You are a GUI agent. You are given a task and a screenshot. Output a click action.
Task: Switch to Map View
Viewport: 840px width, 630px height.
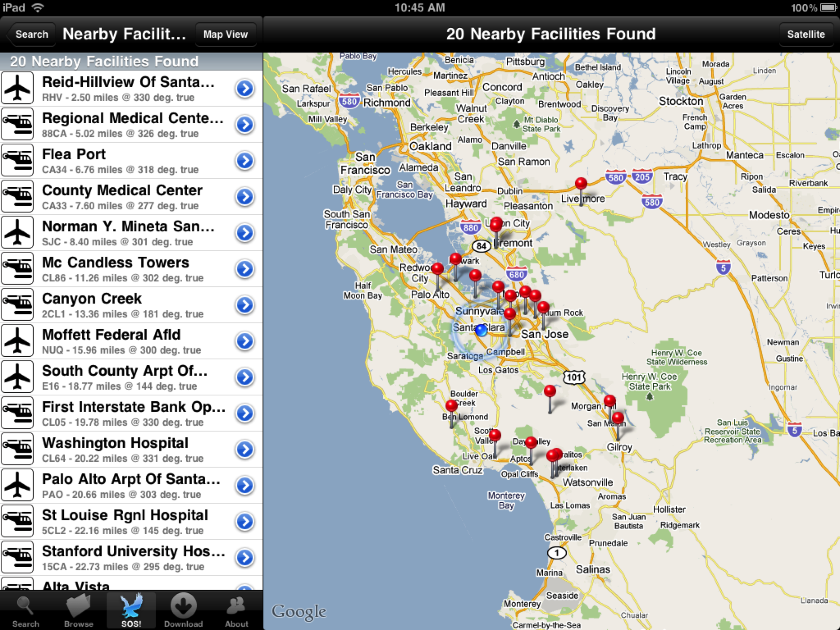tap(226, 34)
